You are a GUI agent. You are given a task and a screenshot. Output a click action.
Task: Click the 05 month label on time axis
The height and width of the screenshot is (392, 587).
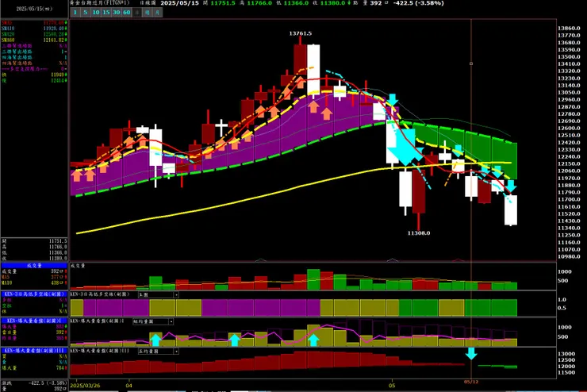[x=392, y=386]
